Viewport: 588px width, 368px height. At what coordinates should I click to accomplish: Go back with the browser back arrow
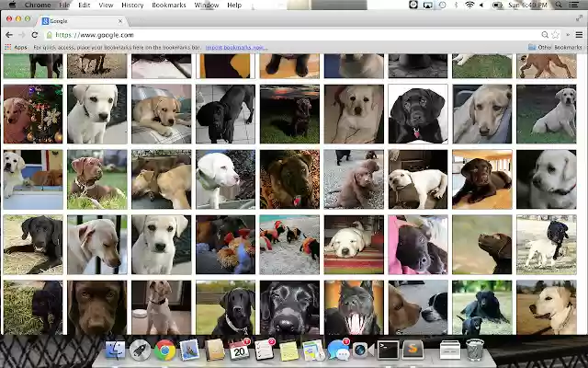pos(9,35)
